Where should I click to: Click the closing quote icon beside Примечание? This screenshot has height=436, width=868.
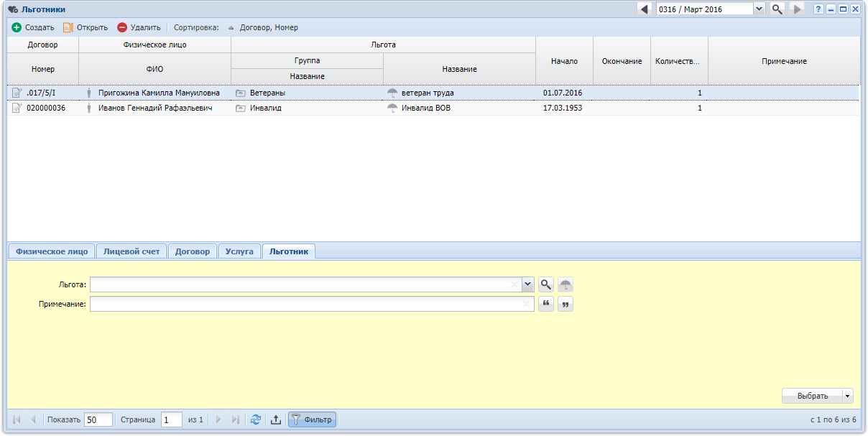pyautogui.click(x=565, y=305)
